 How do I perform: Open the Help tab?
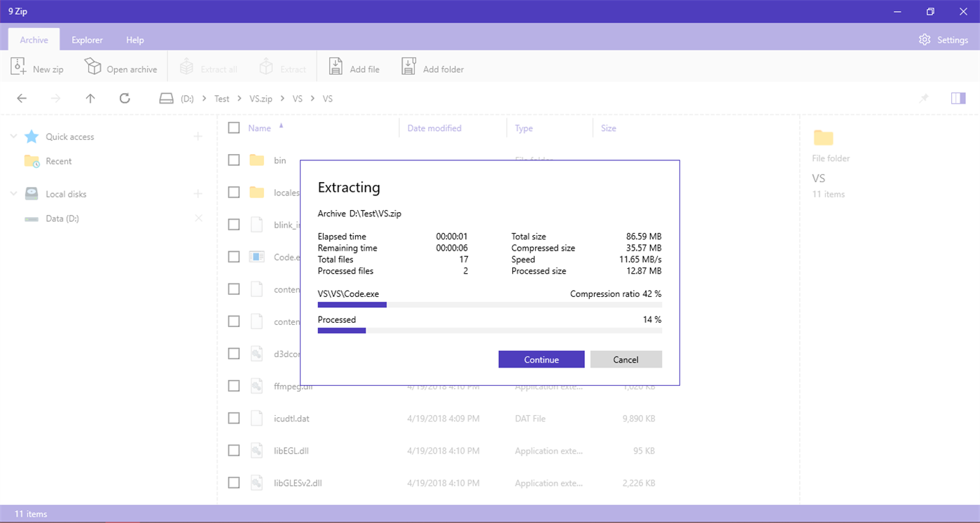click(135, 40)
